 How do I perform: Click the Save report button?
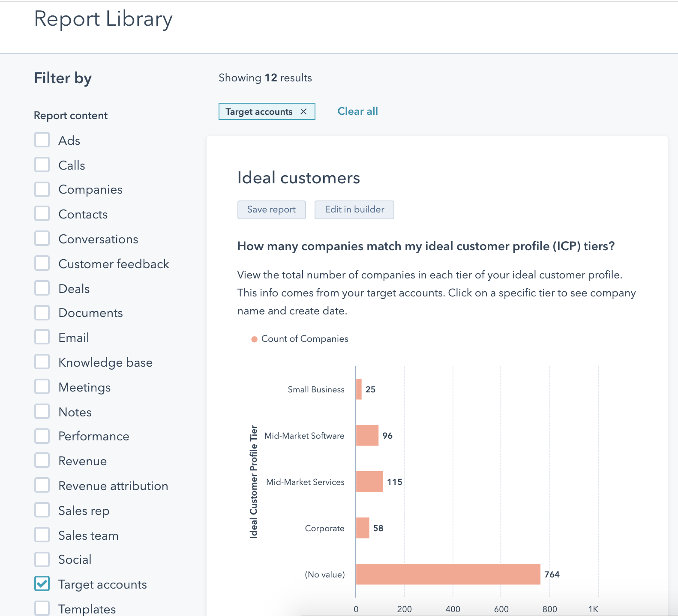pyautogui.click(x=271, y=209)
